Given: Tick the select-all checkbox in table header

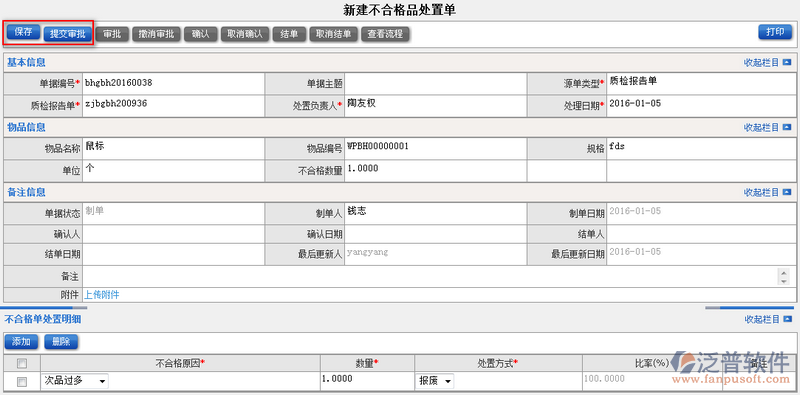Looking at the screenshot, I should pyautogui.click(x=22, y=364).
